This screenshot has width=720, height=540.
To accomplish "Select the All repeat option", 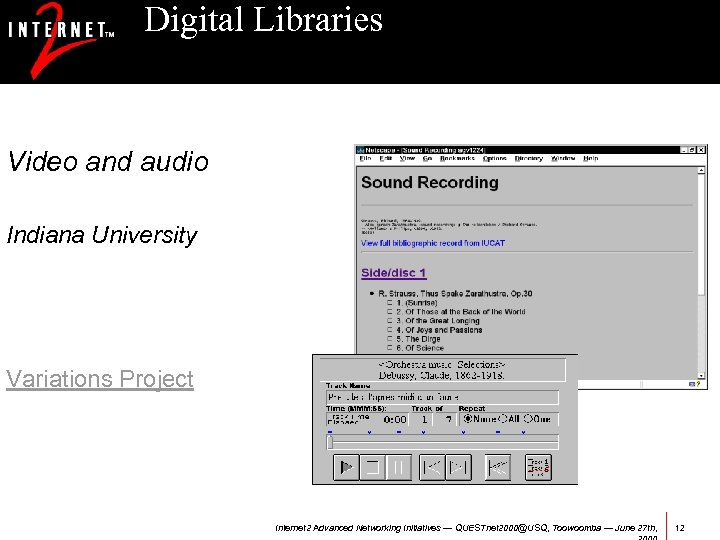I will pyautogui.click(x=509, y=419).
